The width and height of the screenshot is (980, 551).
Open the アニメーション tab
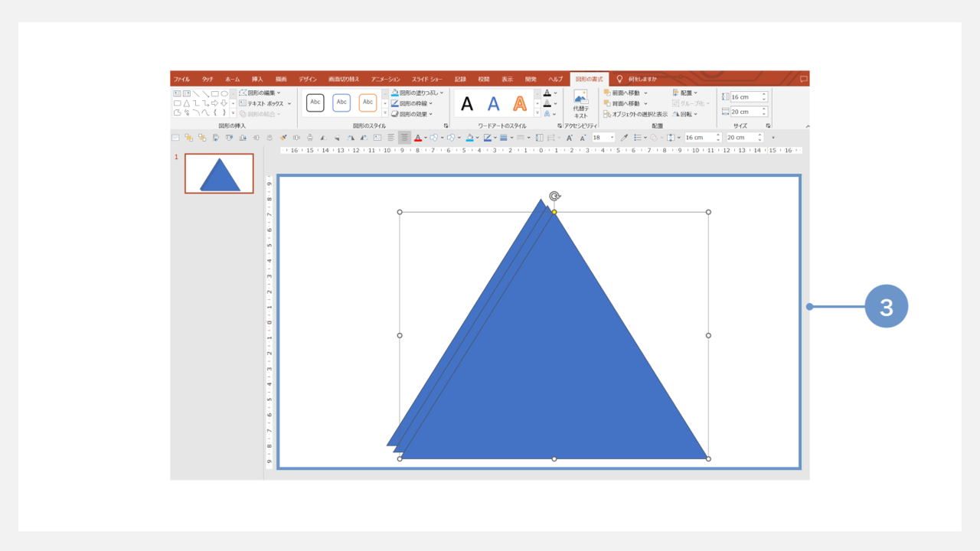(385, 79)
